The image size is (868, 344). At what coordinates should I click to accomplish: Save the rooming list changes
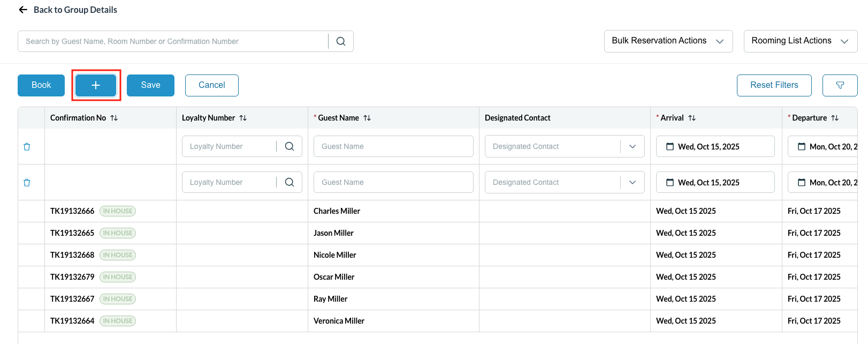pos(150,85)
